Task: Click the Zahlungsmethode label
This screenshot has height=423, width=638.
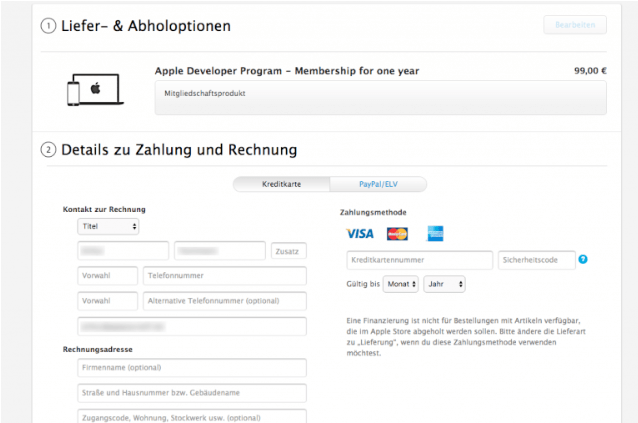Action: (x=373, y=212)
